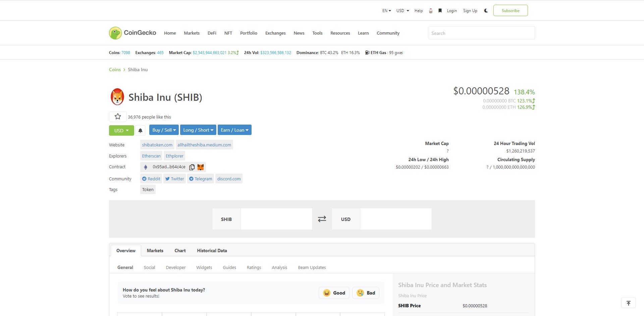Open the USD currency dropdown in top bar
The width and height of the screenshot is (644, 316).
[402, 11]
